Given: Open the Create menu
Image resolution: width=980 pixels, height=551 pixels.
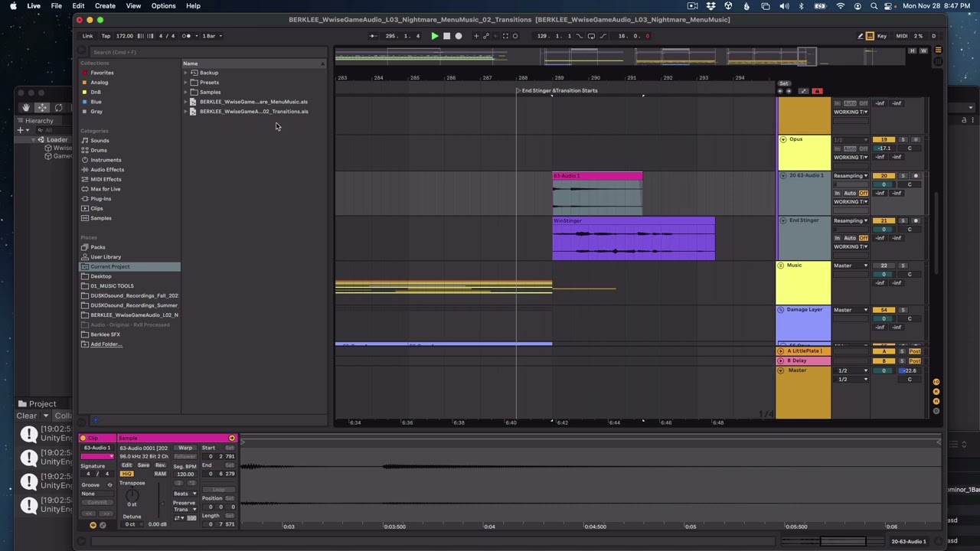Looking at the screenshot, I should (x=105, y=6).
